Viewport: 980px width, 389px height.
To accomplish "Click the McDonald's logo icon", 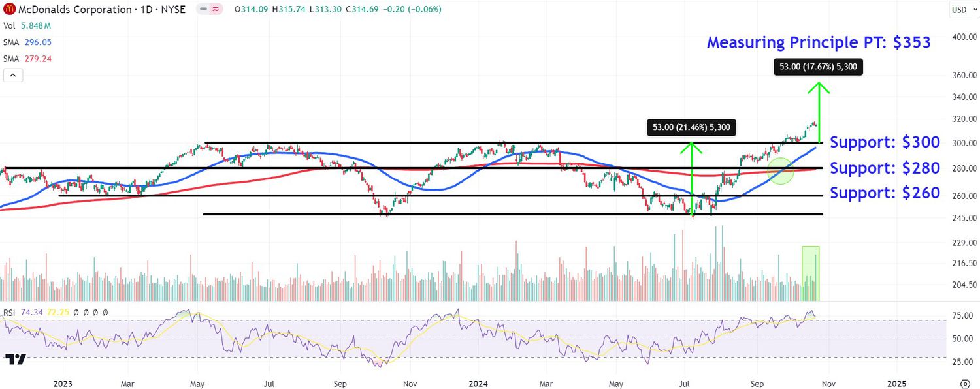I will click(x=9, y=9).
